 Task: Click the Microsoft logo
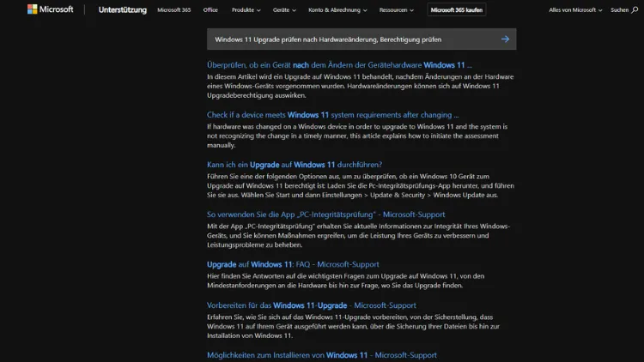point(50,9)
